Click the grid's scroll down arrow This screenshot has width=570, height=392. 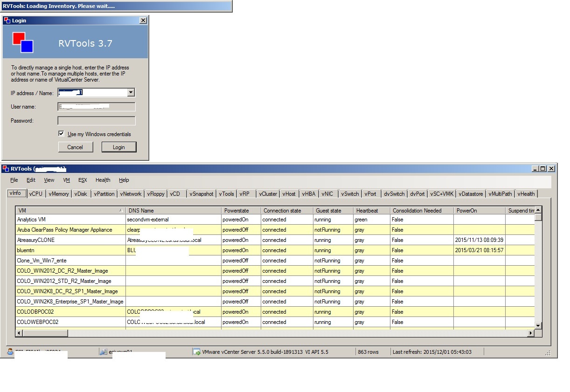pos(538,325)
